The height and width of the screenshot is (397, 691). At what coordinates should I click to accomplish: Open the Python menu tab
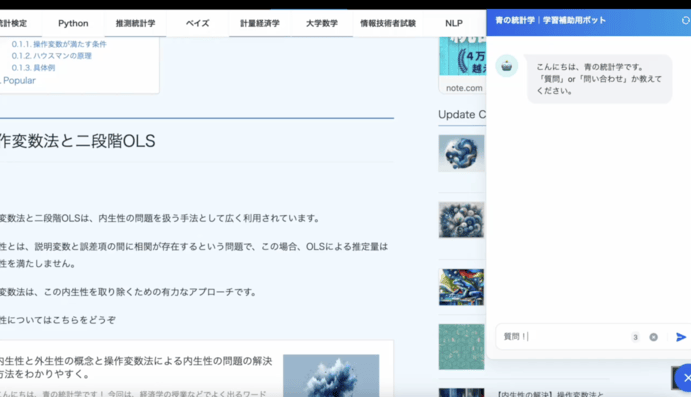[x=73, y=23]
